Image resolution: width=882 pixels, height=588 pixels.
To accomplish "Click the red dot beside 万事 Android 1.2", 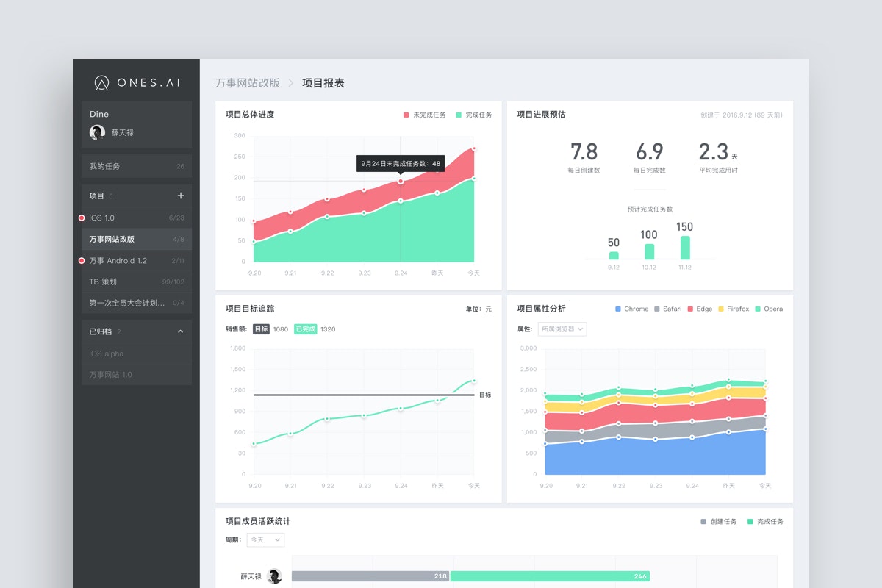I will 82,261.
